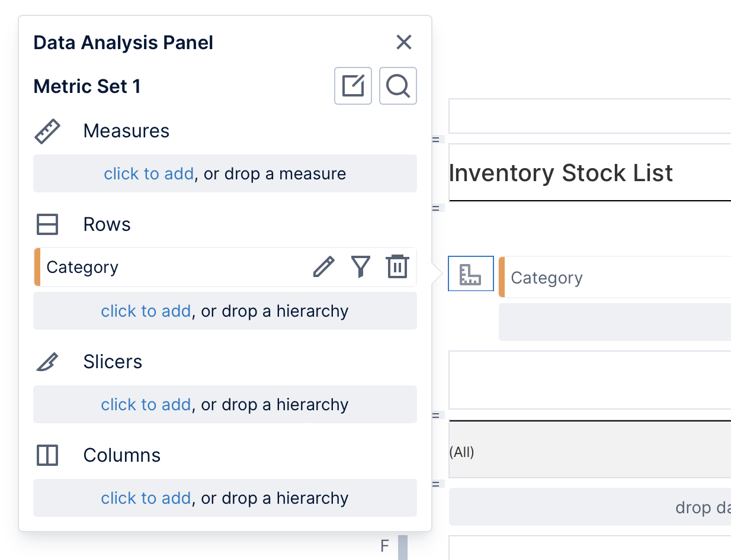Open the Metric Set 1 edit icon

pos(352,86)
